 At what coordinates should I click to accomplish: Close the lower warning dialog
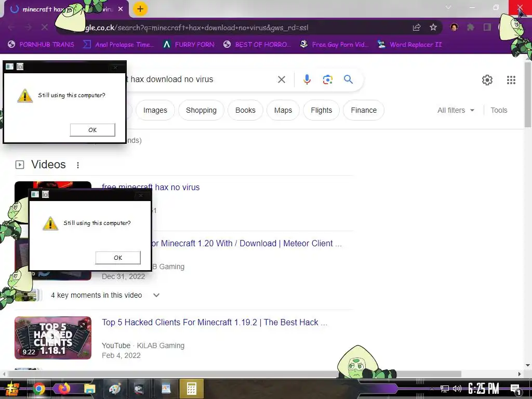point(141,195)
